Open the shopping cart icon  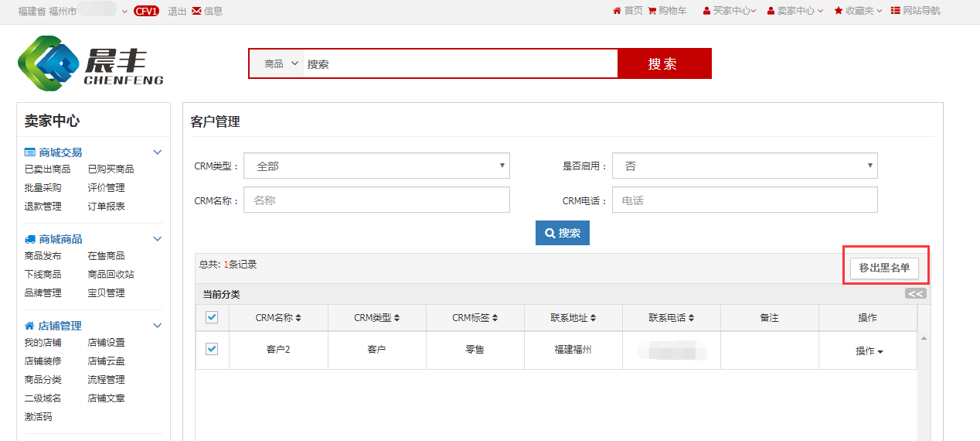[x=652, y=11]
